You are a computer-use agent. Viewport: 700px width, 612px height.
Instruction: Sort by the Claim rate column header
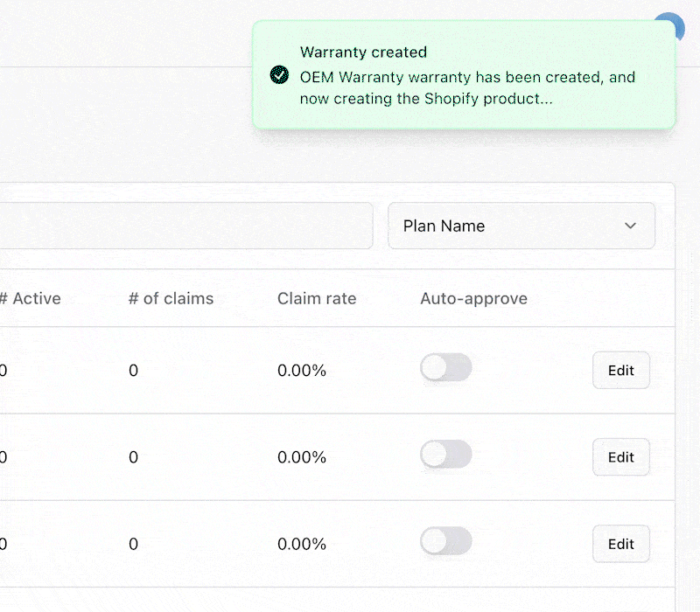click(x=317, y=298)
